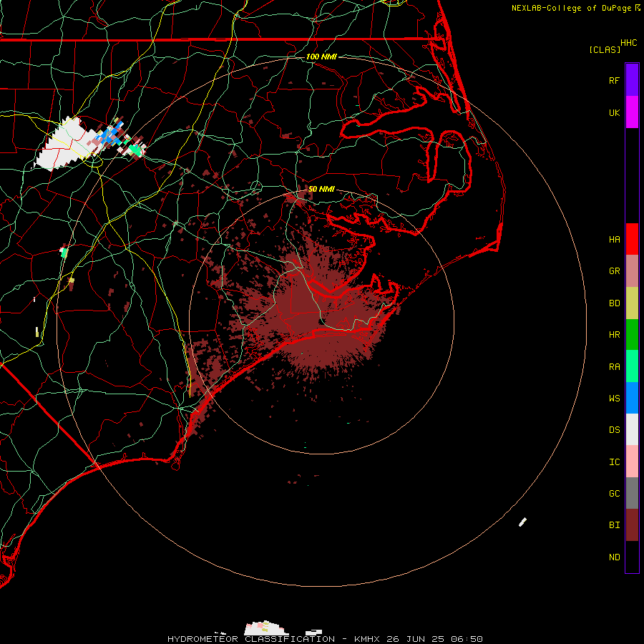Click the HR heavy rain green swatch
644x644 pixels.
coord(632,334)
